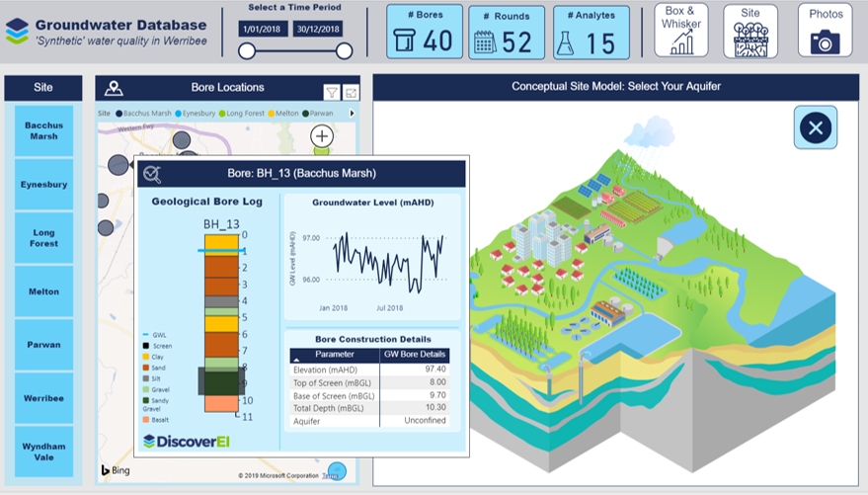Open the filter icon on Bore Locations
Screen dimensions: 868x495
332,93
